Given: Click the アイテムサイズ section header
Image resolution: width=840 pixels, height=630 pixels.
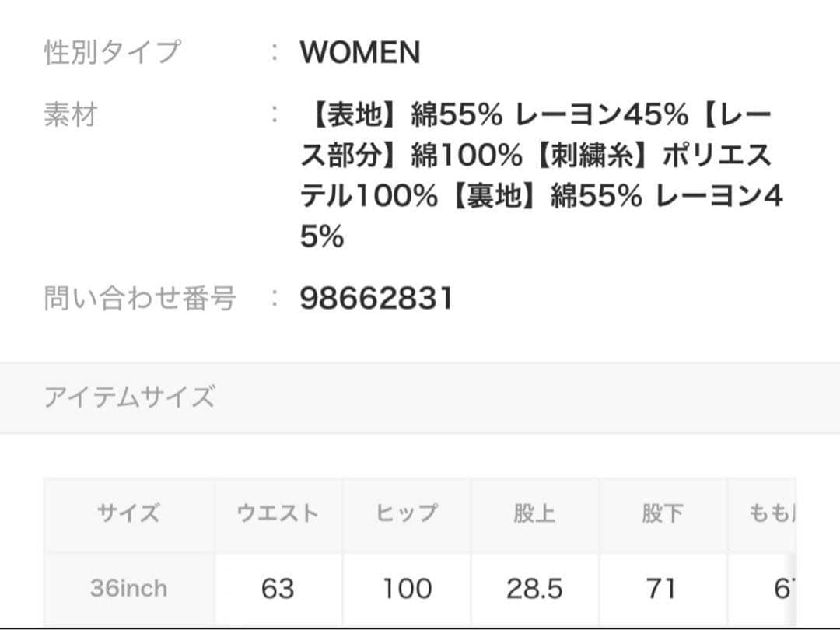Looking at the screenshot, I should click(x=129, y=397).
